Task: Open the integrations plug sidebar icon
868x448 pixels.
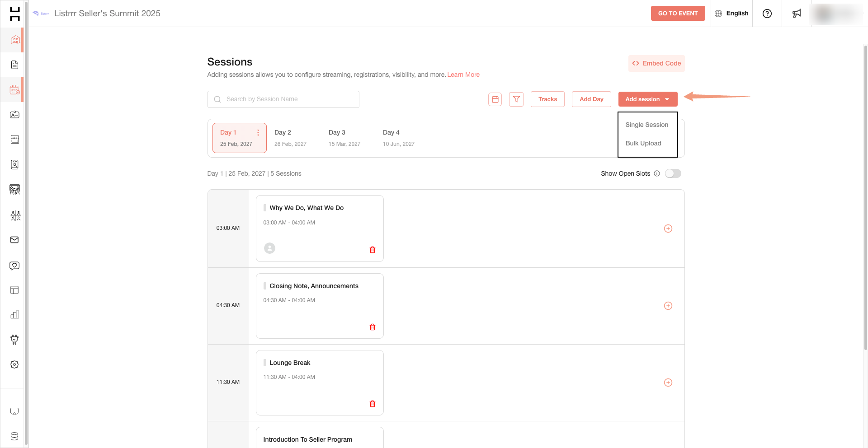Action: click(15, 340)
